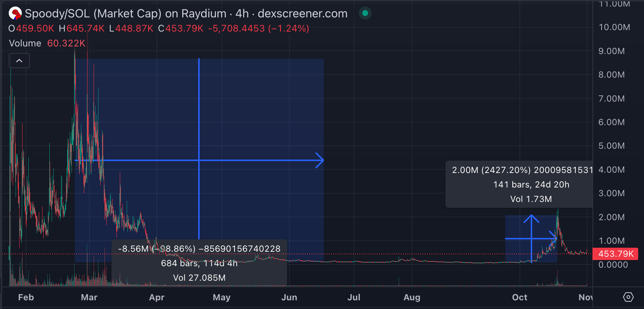Viewport: 644px width, 309px height.
Task: Click the Jun label on time axis
Action: tap(289, 297)
